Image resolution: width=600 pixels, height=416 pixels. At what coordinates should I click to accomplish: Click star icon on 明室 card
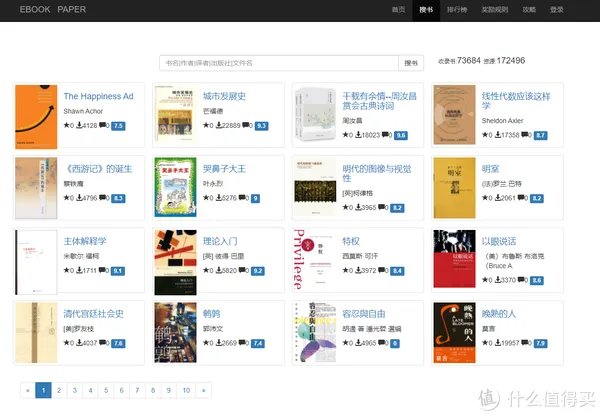click(485, 197)
